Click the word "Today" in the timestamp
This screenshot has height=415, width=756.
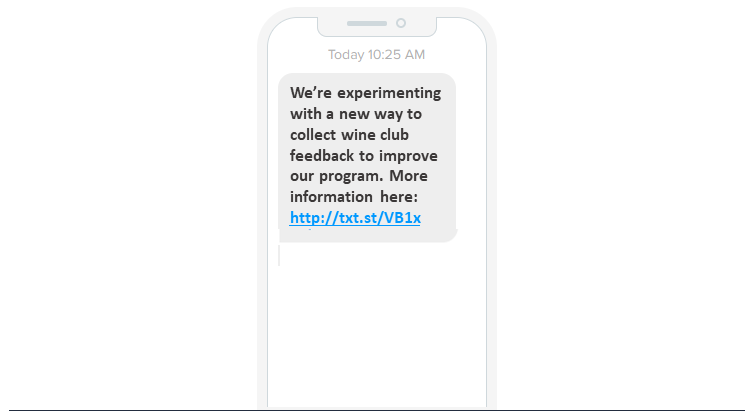coord(346,54)
